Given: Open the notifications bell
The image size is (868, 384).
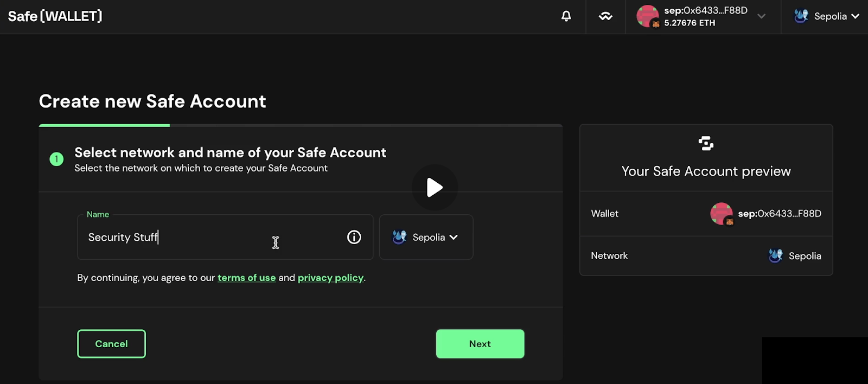Looking at the screenshot, I should point(566,16).
